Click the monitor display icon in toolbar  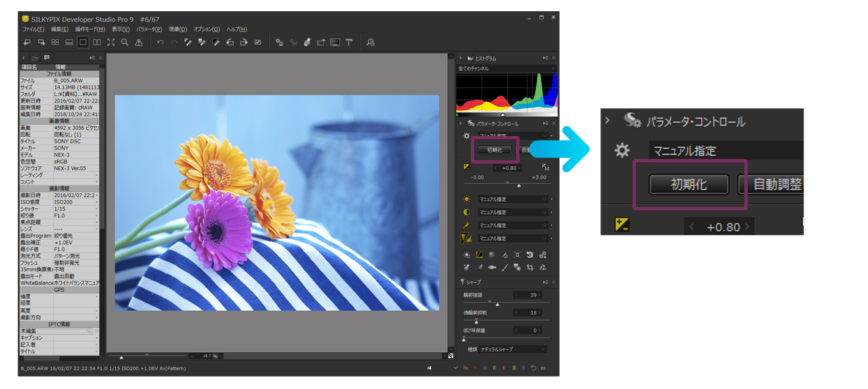point(335,42)
